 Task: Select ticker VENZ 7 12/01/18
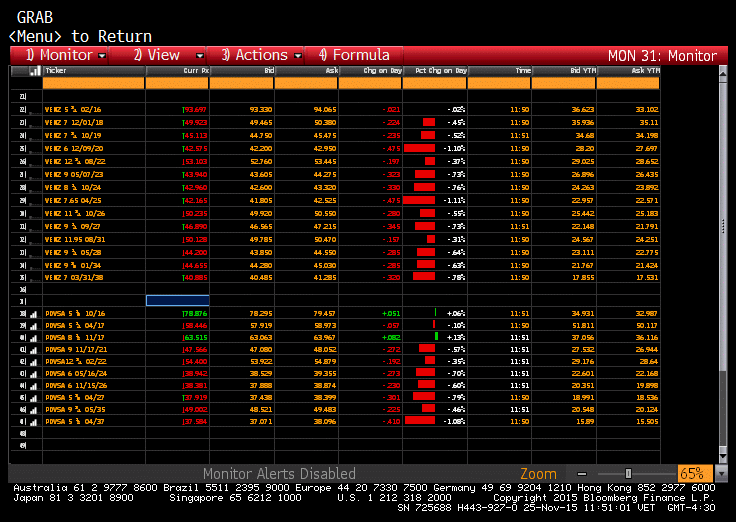click(74, 123)
